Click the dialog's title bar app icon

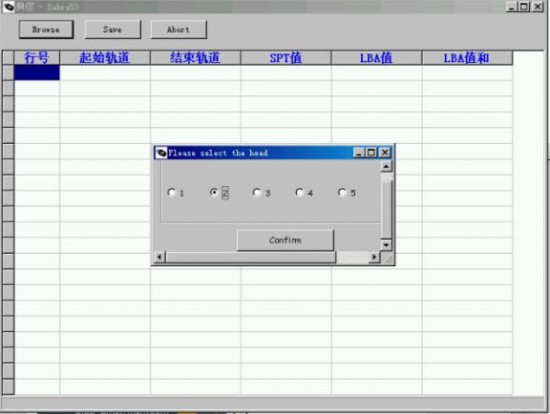161,153
